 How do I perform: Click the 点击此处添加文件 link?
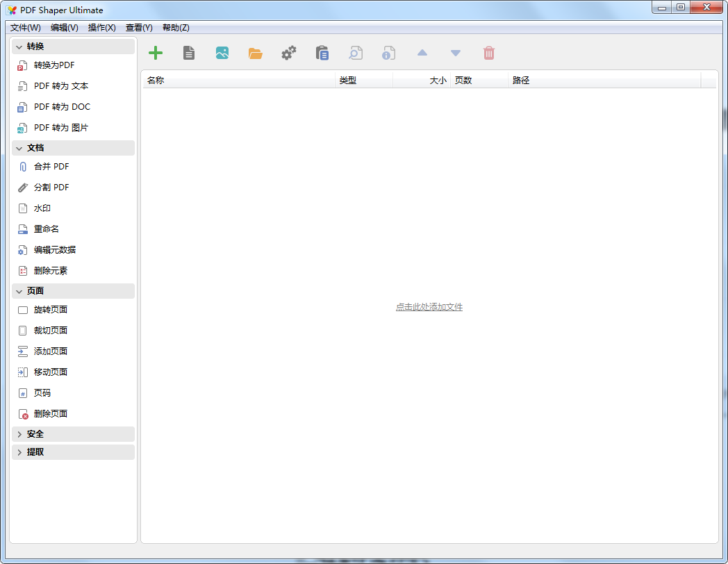point(429,306)
